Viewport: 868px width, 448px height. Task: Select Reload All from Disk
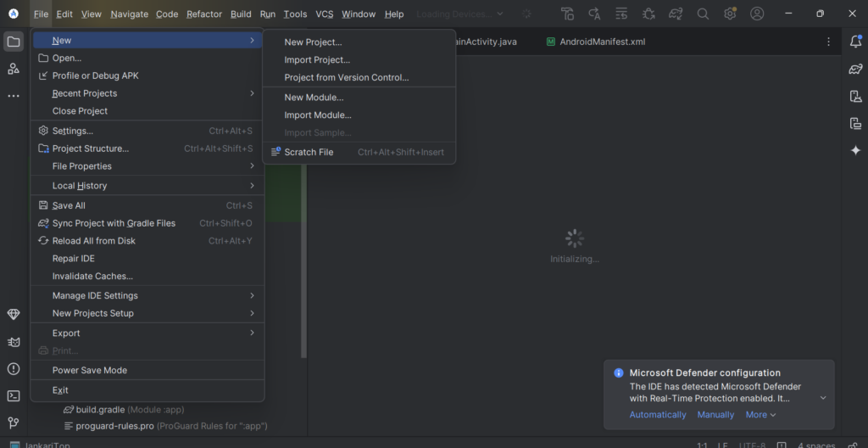[147, 241]
